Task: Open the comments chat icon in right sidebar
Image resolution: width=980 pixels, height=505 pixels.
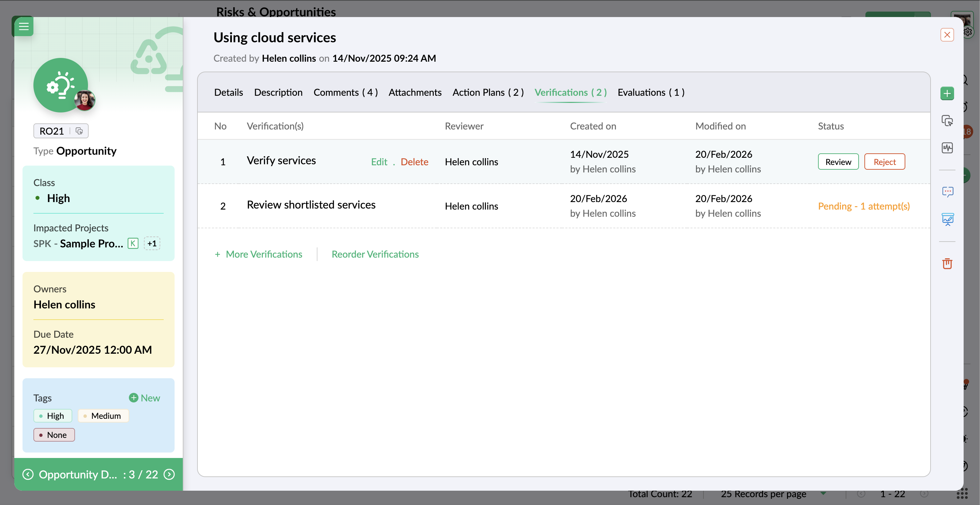Action: 947,192
